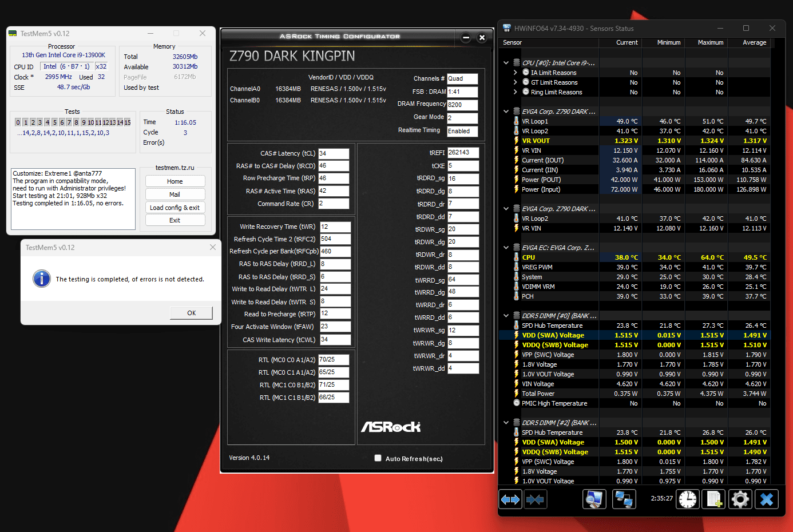Collapse EVGA EC sensor group
Viewport: 793px width, 532px height.
tap(506, 248)
